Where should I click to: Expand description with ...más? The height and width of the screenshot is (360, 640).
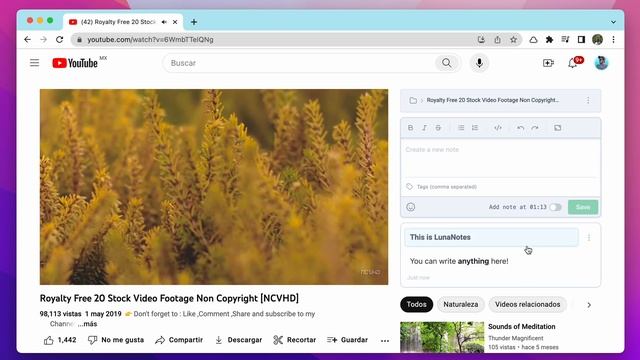(87, 324)
